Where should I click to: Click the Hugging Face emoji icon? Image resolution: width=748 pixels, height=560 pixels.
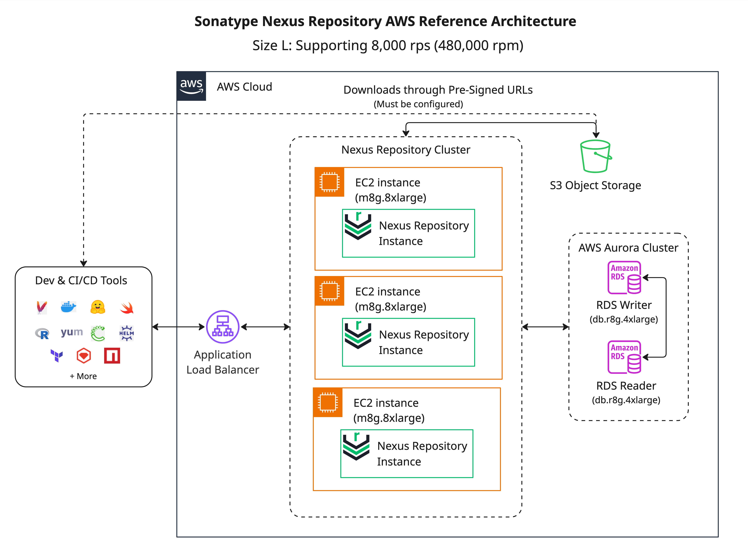[x=98, y=307]
